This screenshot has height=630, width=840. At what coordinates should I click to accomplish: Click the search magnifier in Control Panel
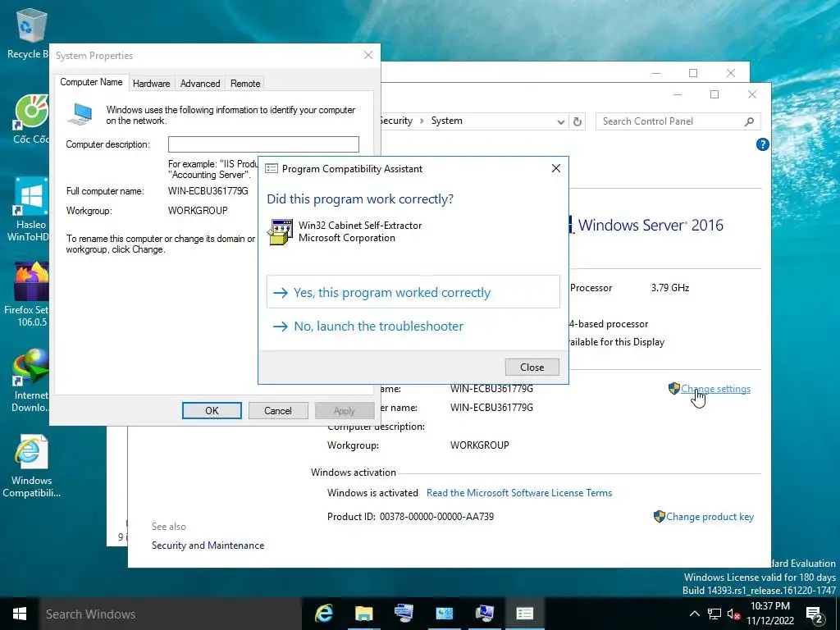point(749,121)
